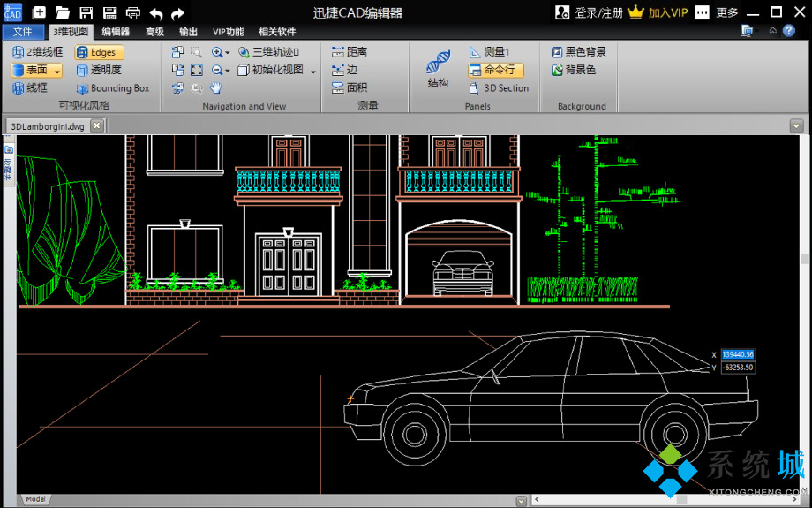This screenshot has height=508, width=812.
Task: Open the 初始化视图 dropdown arrow
Action: pyautogui.click(x=313, y=71)
